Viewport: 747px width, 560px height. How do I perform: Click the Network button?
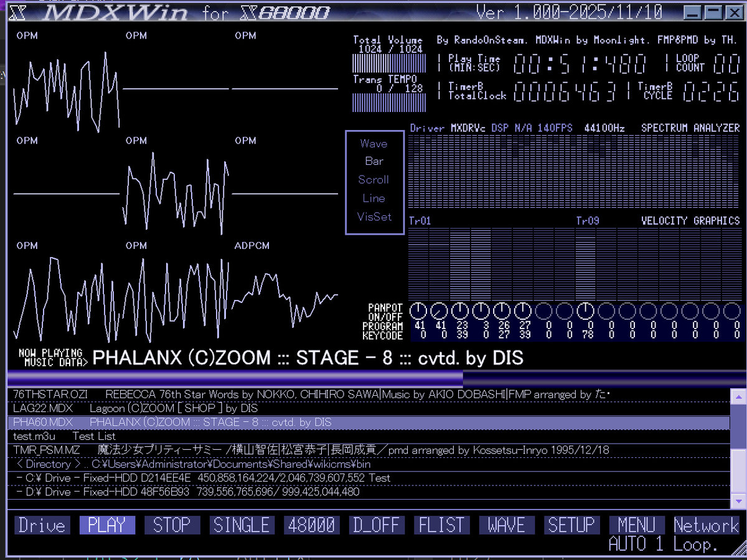pos(706,525)
